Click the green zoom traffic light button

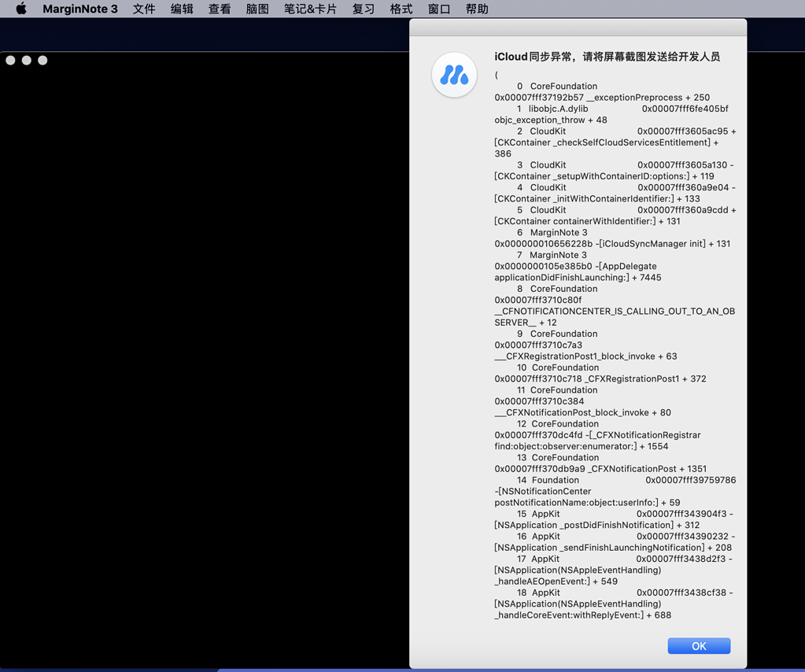pos(42,60)
